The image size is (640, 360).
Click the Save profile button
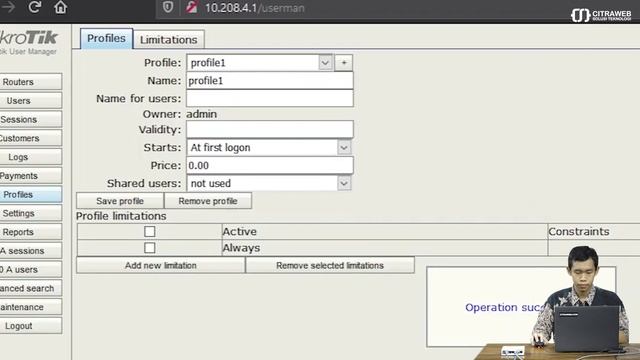120,201
